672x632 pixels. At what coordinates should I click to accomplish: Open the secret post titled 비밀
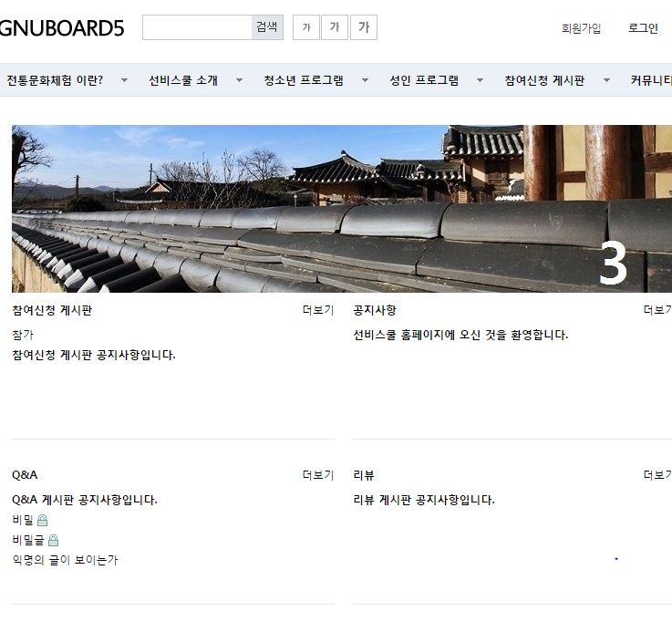(x=23, y=520)
